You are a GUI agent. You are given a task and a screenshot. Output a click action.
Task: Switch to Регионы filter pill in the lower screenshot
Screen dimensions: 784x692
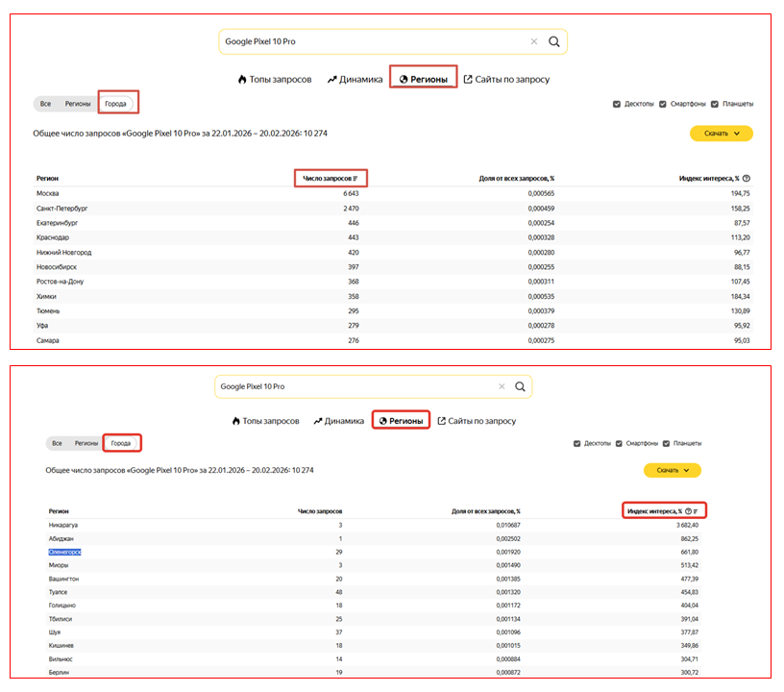point(86,443)
